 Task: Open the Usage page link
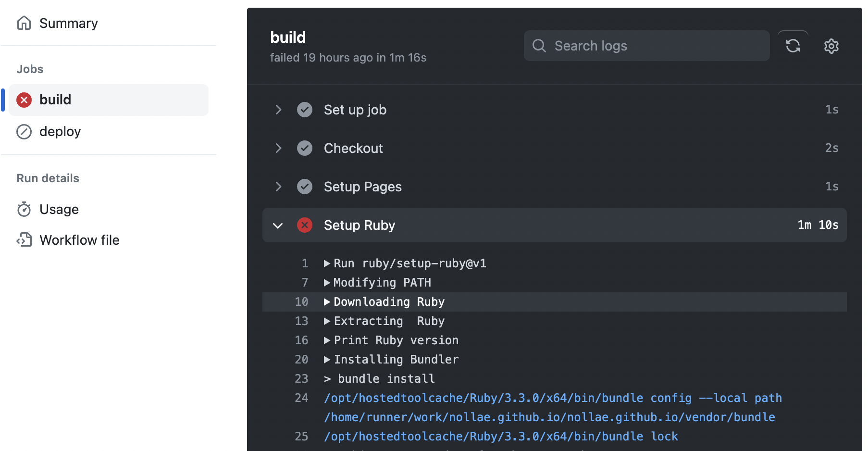pyautogui.click(x=59, y=210)
